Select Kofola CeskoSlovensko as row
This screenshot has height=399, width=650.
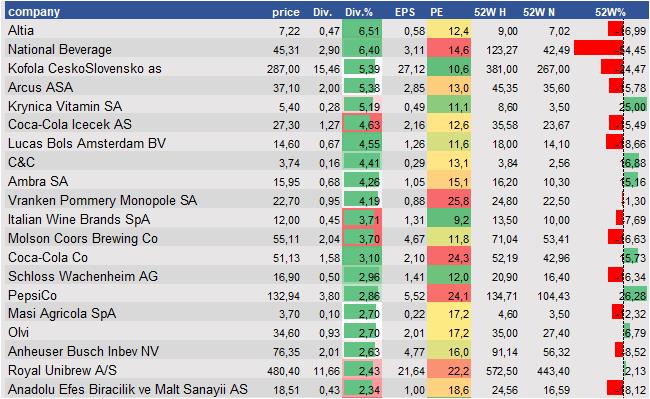(325, 68)
